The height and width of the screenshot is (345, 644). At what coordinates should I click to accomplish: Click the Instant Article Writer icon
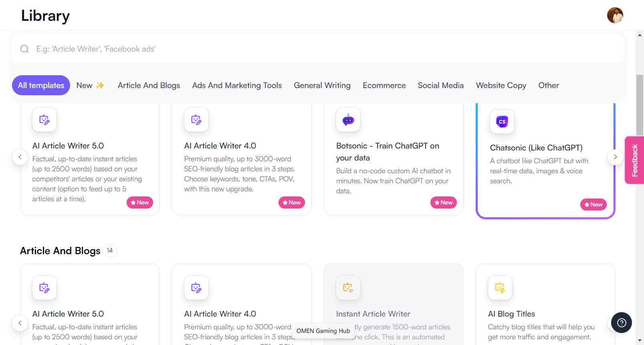click(348, 288)
